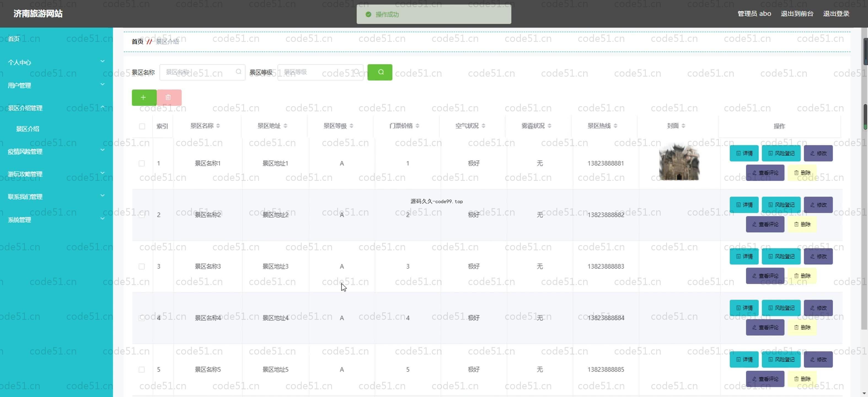Click 删除 for 景区名称3 row

(x=802, y=276)
